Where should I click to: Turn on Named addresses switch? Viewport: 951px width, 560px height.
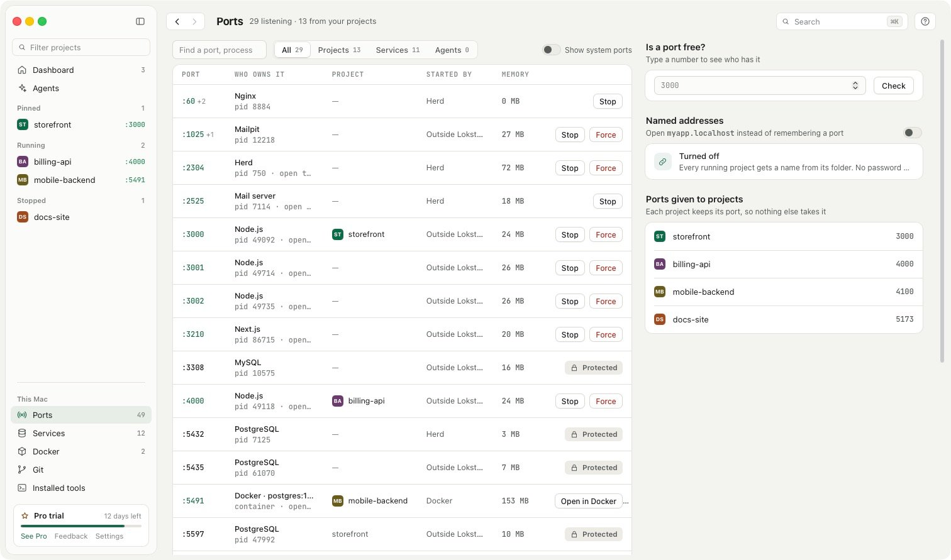pos(912,133)
